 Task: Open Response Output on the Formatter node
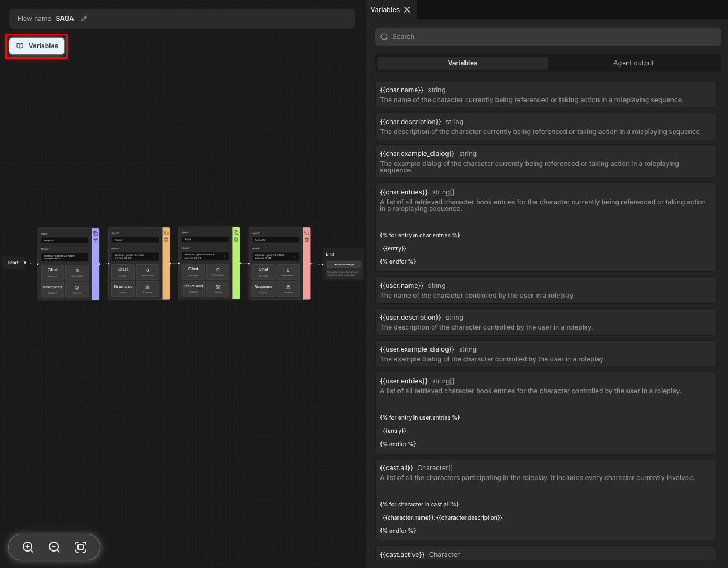pyautogui.click(x=264, y=289)
